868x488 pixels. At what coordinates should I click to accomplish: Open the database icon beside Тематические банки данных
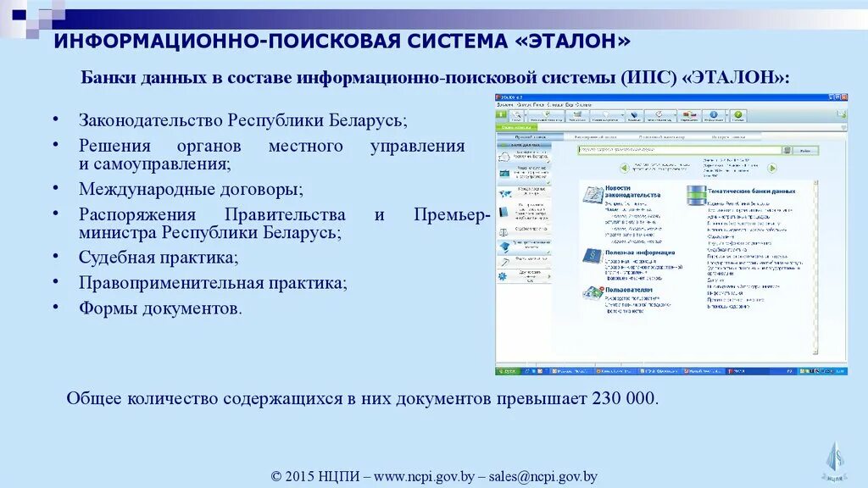pyautogui.click(x=697, y=195)
